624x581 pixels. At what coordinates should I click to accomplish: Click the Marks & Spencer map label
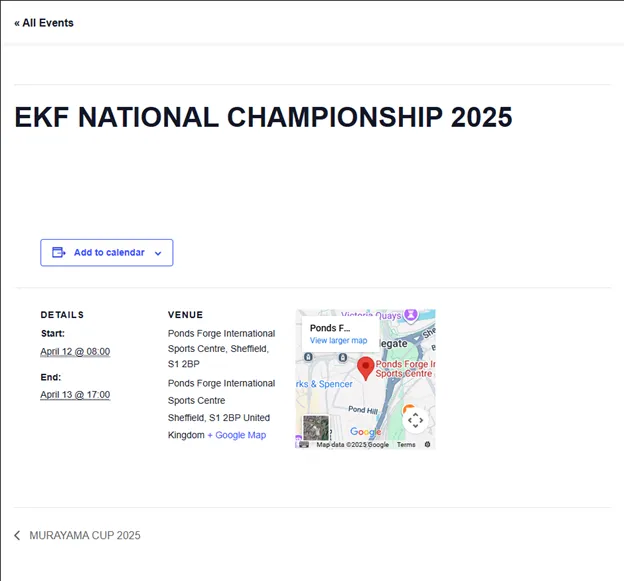coord(323,384)
